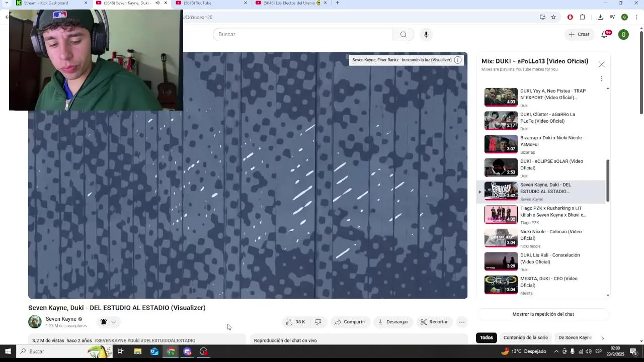The image size is (644, 362).
Task: Open Chrome extensions puzzle icon
Action: (583, 17)
